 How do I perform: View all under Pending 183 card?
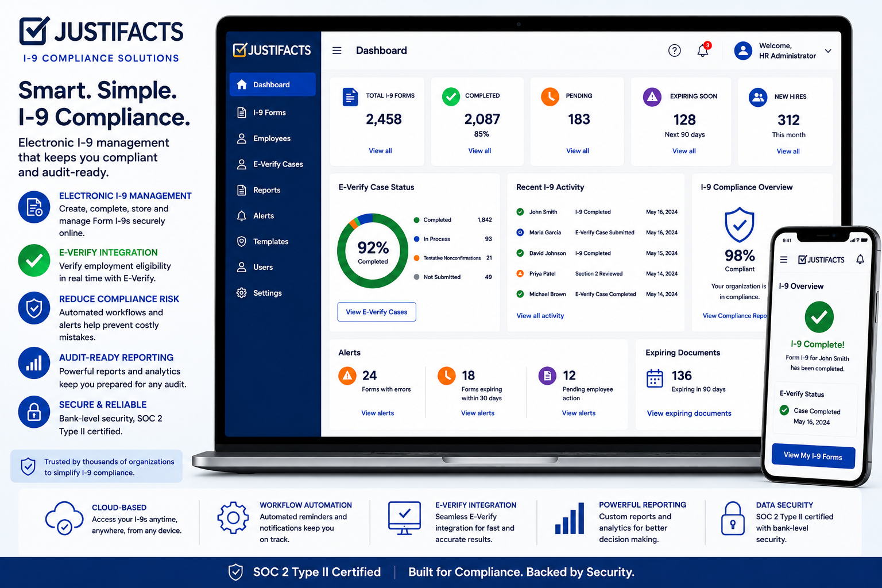click(x=578, y=151)
